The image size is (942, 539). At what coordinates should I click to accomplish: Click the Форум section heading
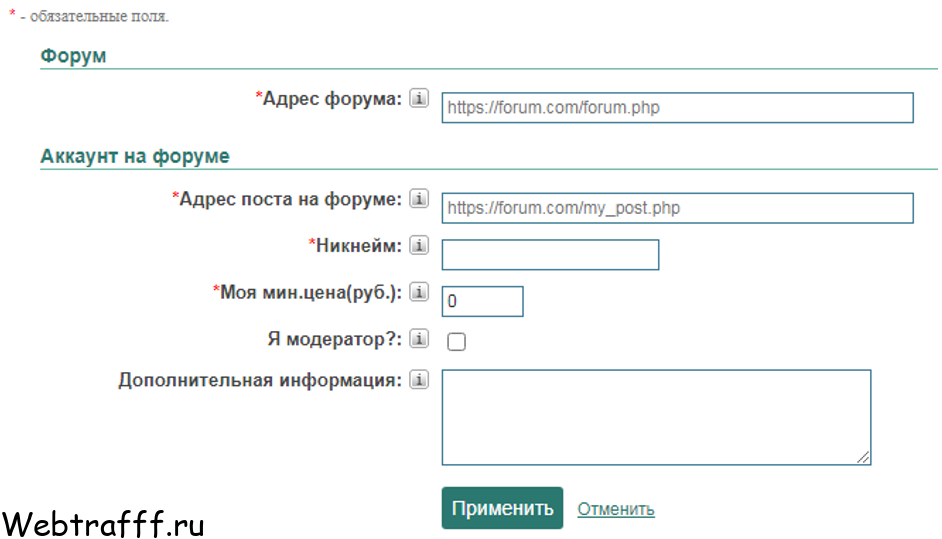click(73, 56)
